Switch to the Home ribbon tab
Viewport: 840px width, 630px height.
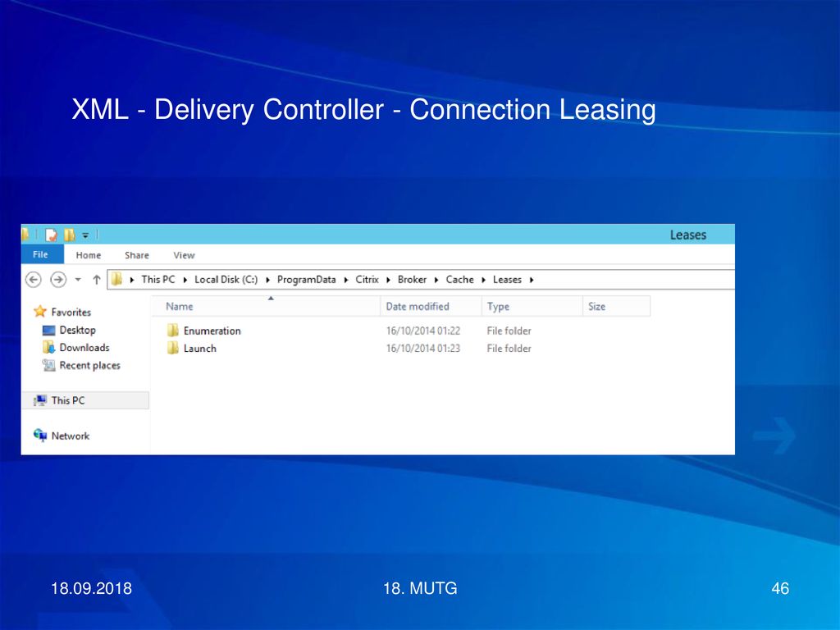point(89,256)
